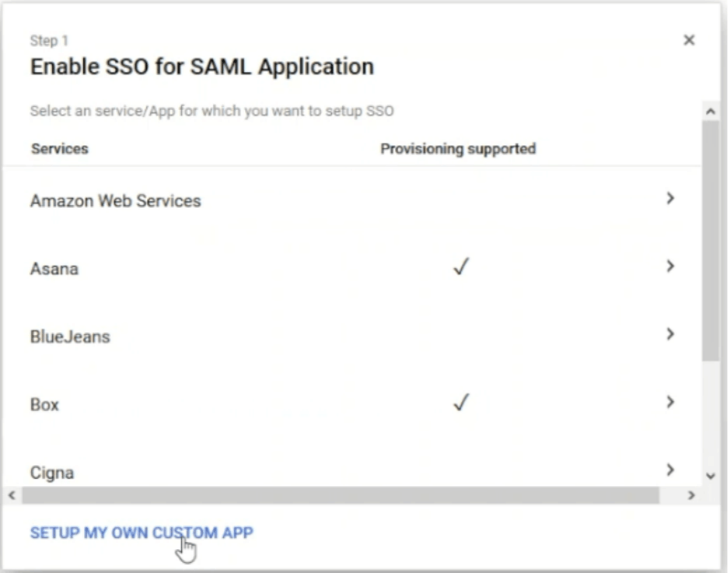The image size is (728, 573).
Task: Select Cigna service entry
Action: coord(52,472)
